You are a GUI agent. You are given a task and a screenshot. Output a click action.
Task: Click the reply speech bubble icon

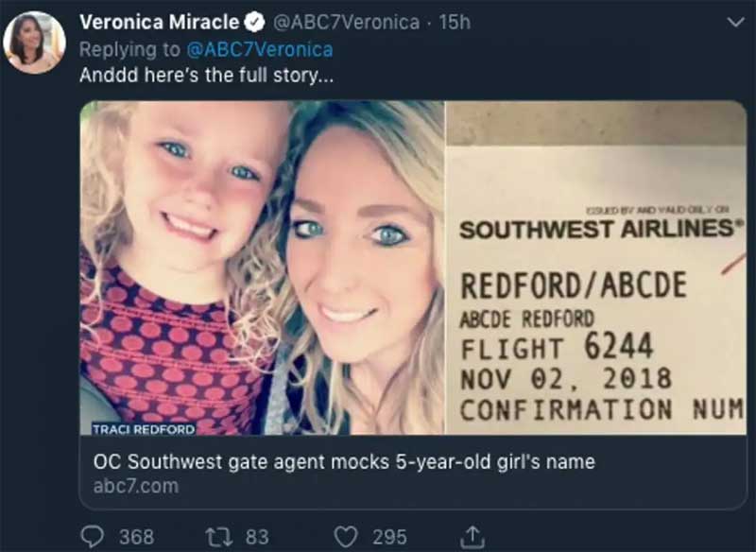click(x=92, y=537)
